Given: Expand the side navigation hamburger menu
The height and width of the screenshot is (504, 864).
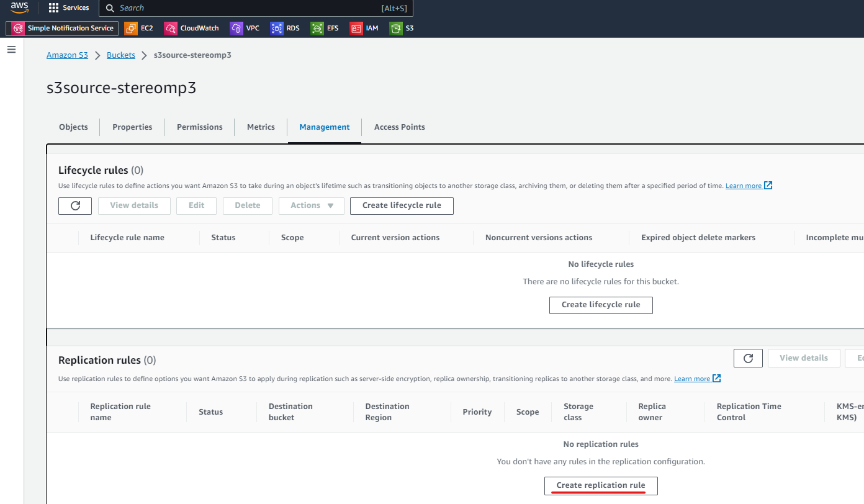Looking at the screenshot, I should tap(11, 49).
